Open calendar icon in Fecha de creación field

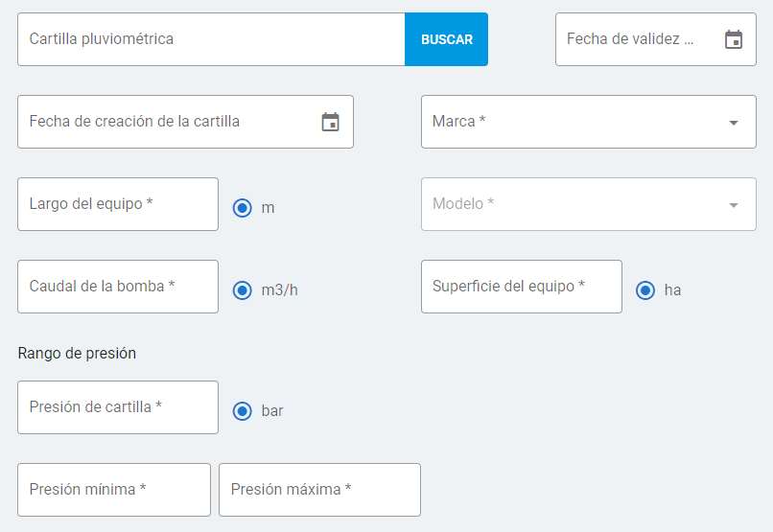[x=330, y=122]
